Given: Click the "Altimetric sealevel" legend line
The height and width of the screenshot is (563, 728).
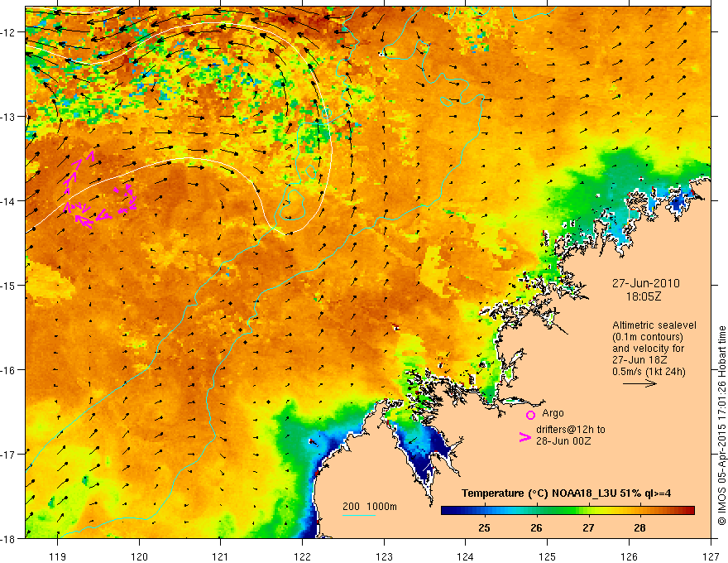Looking at the screenshot, I should click(654, 325).
